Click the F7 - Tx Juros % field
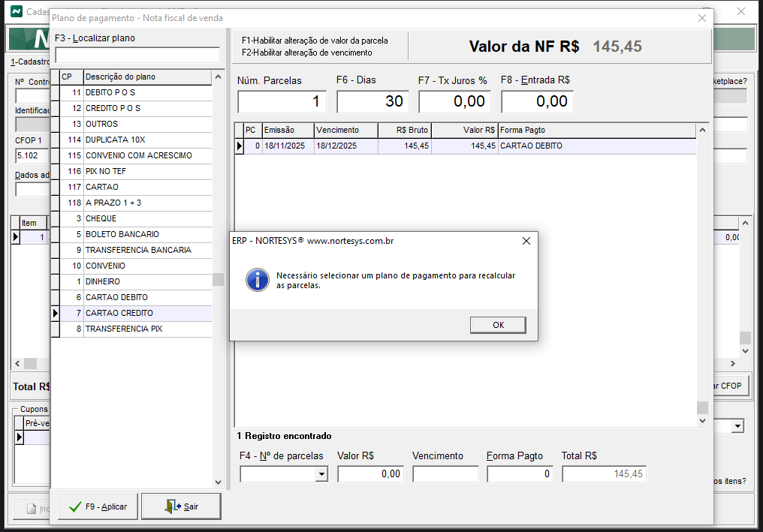The height and width of the screenshot is (532, 763). (x=454, y=101)
